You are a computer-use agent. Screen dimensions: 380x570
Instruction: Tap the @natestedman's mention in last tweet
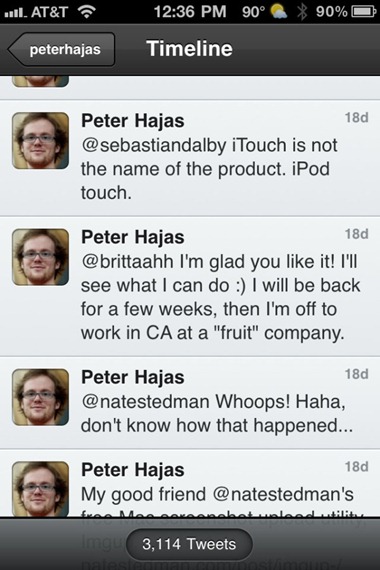pyautogui.click(x=283, y=494)
